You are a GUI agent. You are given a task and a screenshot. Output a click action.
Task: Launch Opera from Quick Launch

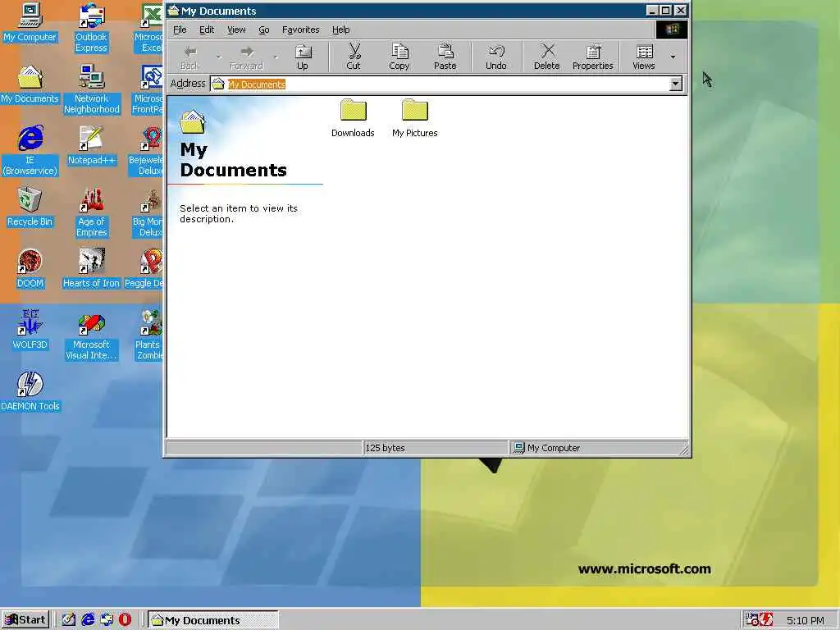coord(125,620)
